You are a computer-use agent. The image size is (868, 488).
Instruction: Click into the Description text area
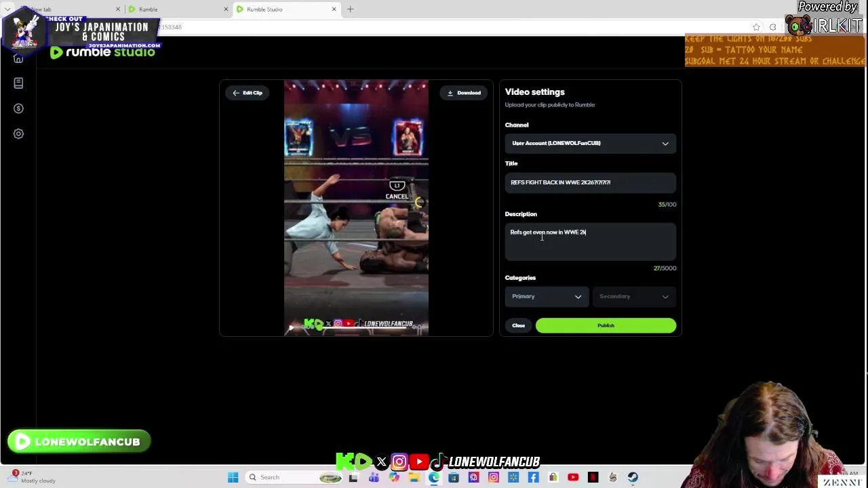590,242
